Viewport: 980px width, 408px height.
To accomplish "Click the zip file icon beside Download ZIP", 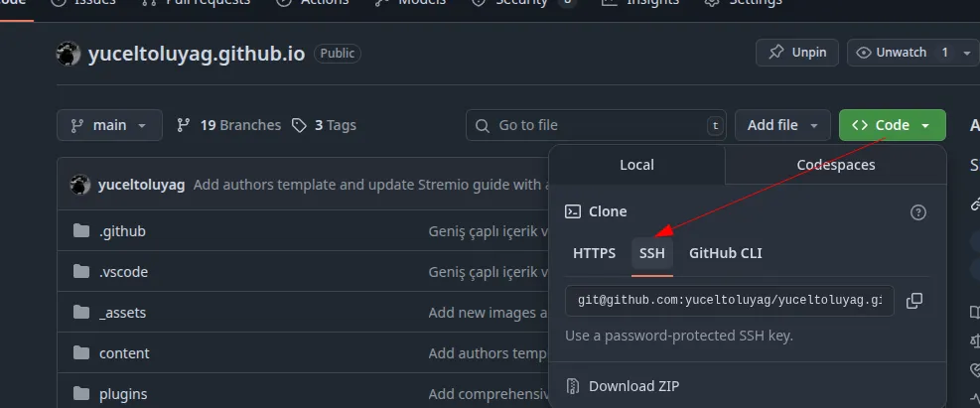I will coord(573,386).
